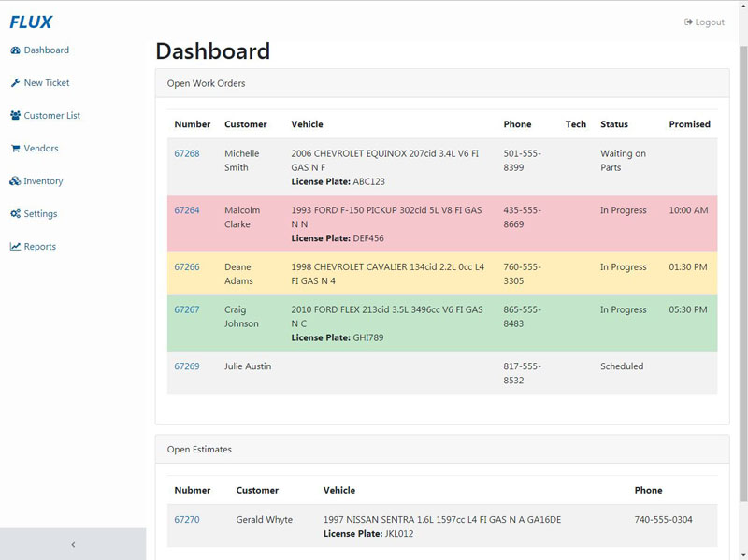Click the wrench icon for New Ticket

pyautogui.click(x=15, y=83)
